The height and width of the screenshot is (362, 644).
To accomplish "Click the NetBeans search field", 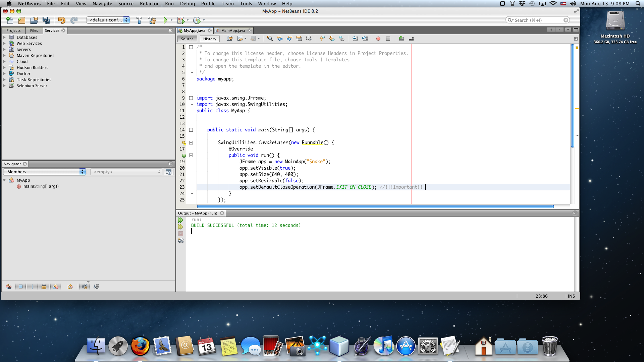I will click(538, 20).
